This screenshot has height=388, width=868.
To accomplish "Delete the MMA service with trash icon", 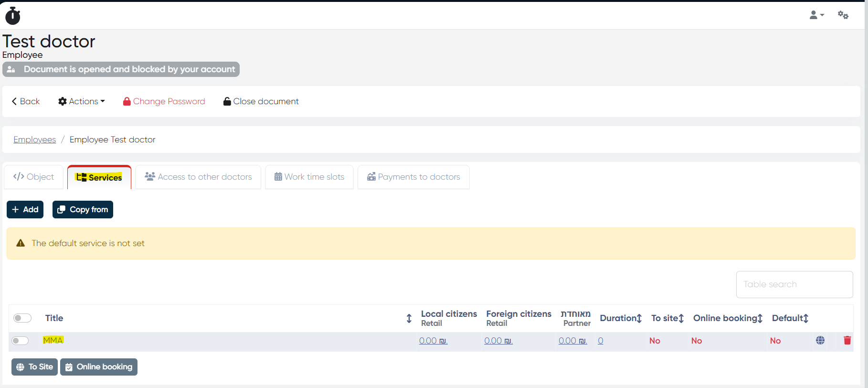I will coord(847,340).
